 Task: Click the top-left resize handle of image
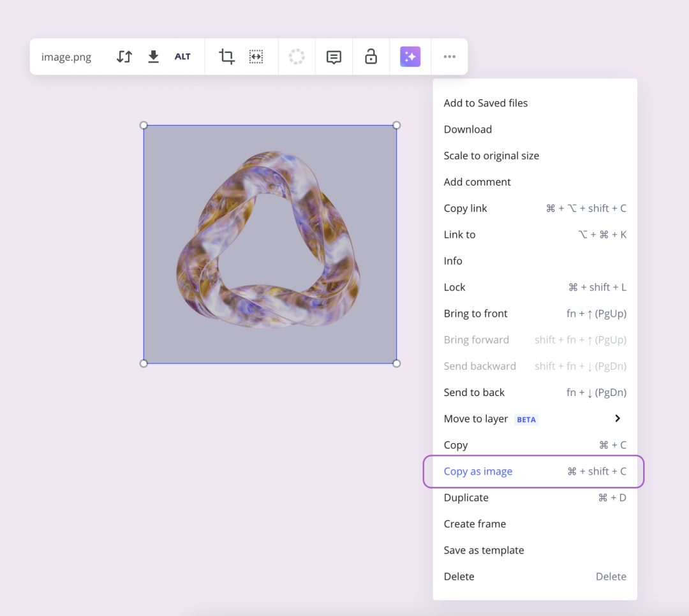[144, 125]
